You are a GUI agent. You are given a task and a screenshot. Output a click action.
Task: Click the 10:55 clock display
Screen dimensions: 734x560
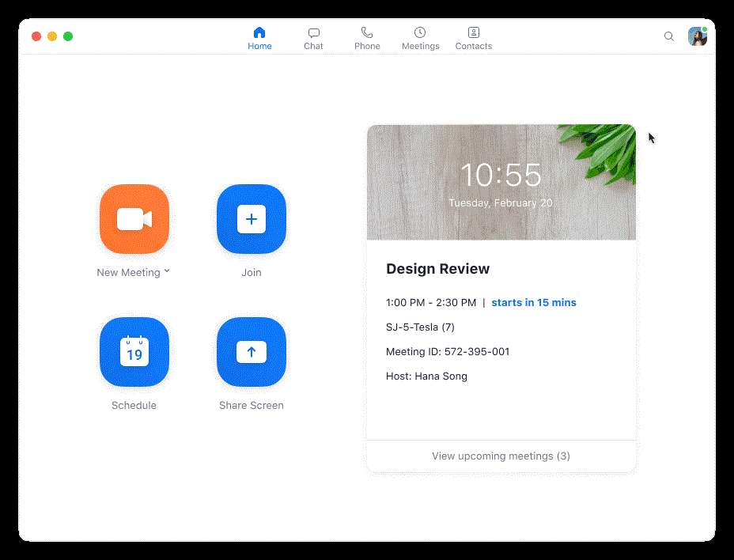[501, 175]
